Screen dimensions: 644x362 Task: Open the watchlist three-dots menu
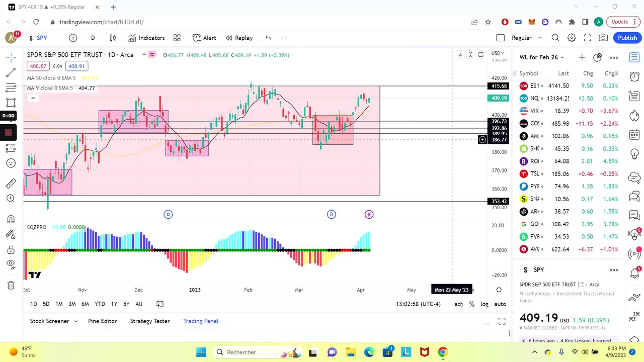coord(614,57)
